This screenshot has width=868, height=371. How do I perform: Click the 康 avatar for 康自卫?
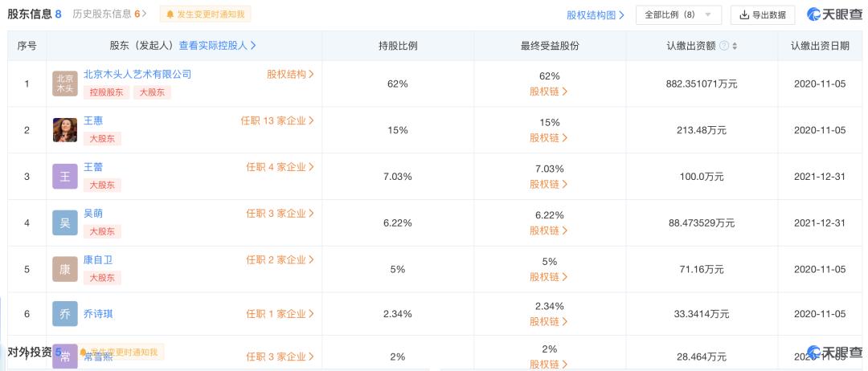click(x=65, y=269)
